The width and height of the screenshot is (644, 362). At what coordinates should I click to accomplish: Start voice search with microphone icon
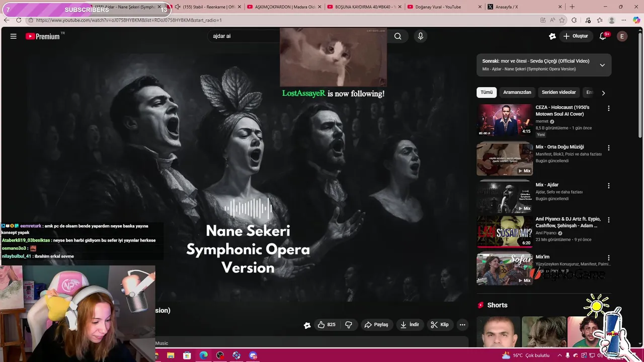coord(421,36)
